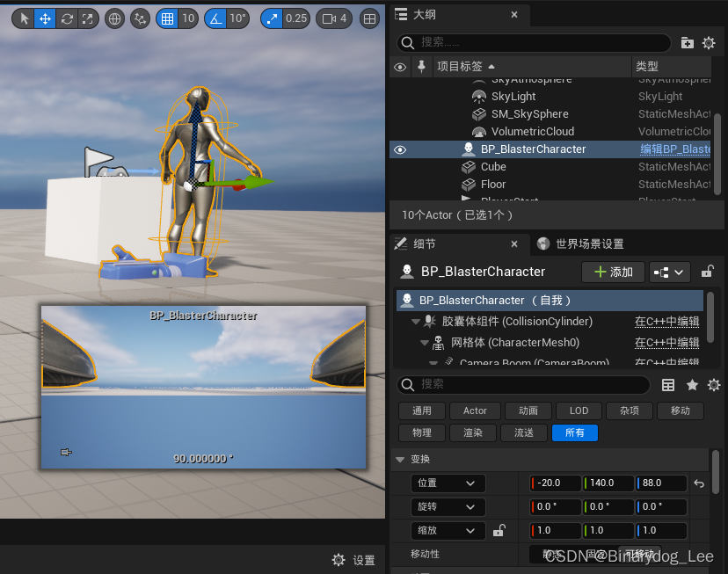Select BP_BlasterCharacter (自我) root row
This screenshot has width=728, height=574.
tap(550, 301)
